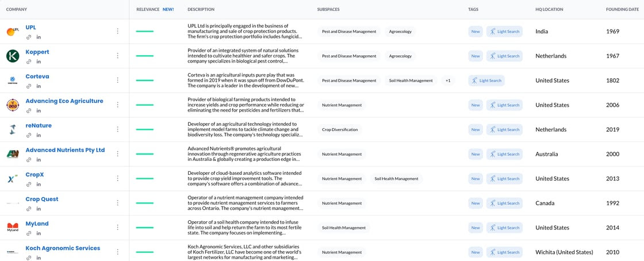Select the Agroecology subspace on UPL row

click(x=400, y=32)
